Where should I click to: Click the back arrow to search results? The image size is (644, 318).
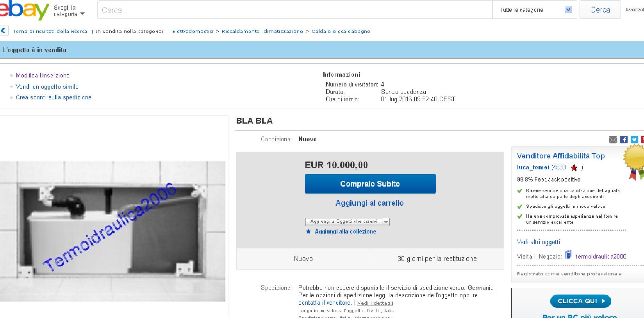click(4, 31)
